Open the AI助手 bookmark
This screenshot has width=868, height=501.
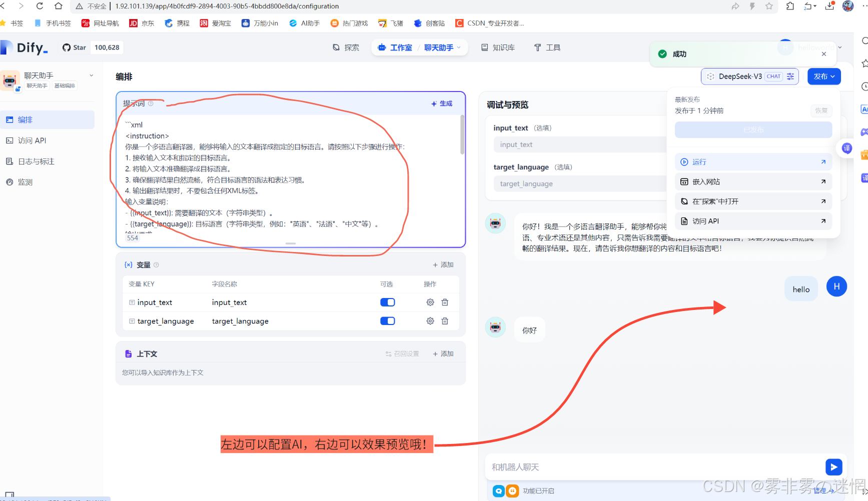coord(304,23)
